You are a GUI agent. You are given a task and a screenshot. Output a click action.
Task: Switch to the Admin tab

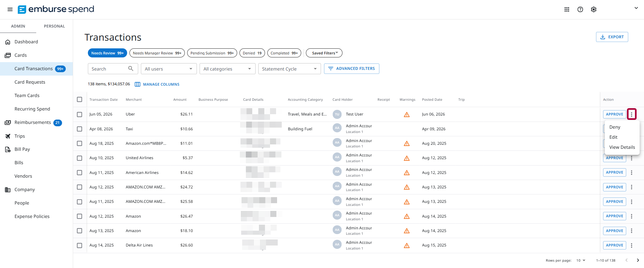tap(18, 26)
